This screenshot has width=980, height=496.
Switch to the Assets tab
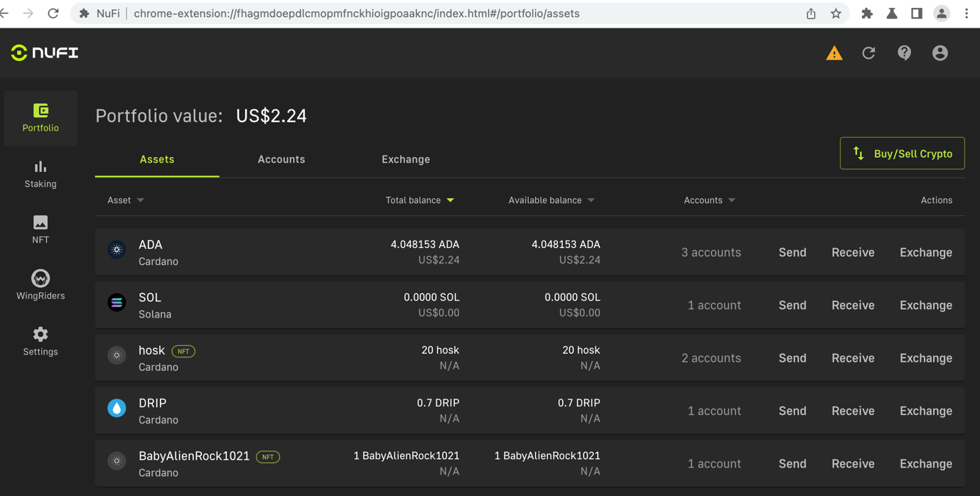tap(157, 159)
